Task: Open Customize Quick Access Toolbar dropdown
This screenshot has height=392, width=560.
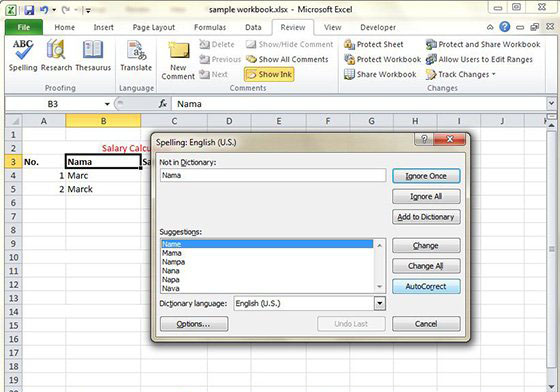Action: [88, 10]
